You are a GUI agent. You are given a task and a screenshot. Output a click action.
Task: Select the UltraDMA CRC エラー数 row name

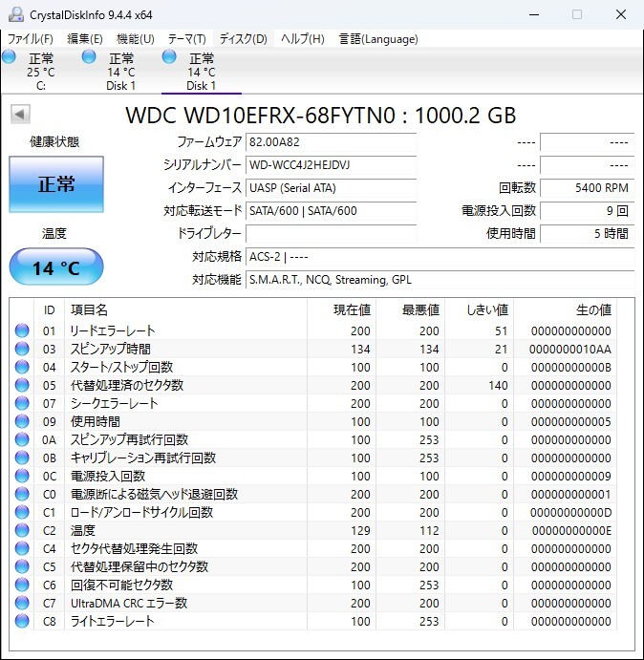click(x=129, y=603)
